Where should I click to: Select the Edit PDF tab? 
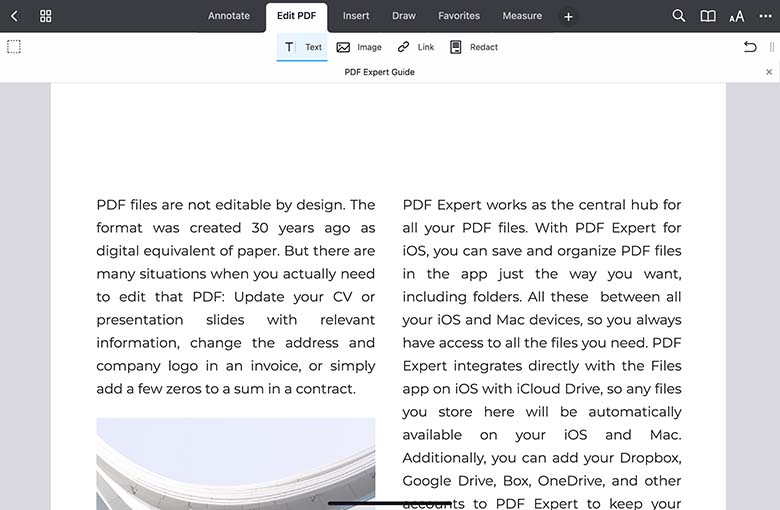tap(296, 16)
